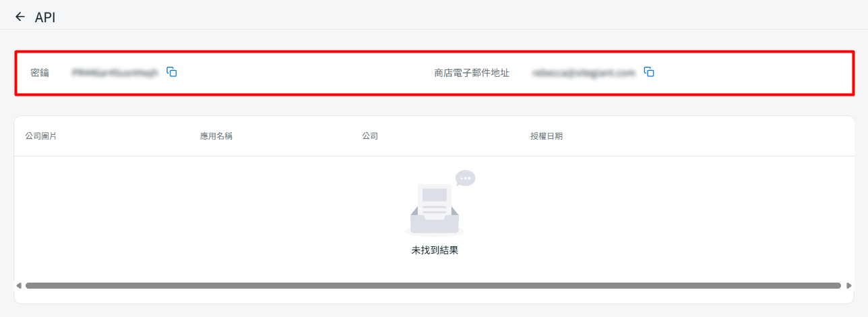Click the speech bubble above the inbox
Screen dimensions: 868x317
(x=465, y=178)
